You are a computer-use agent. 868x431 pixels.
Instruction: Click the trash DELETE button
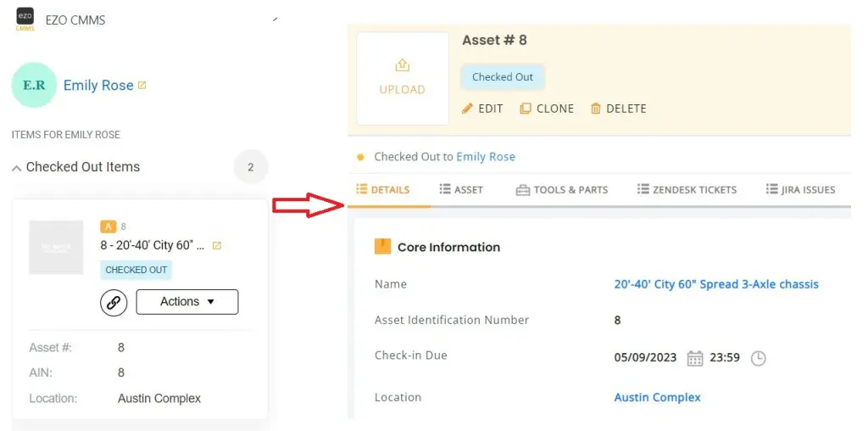coord(618,109)
